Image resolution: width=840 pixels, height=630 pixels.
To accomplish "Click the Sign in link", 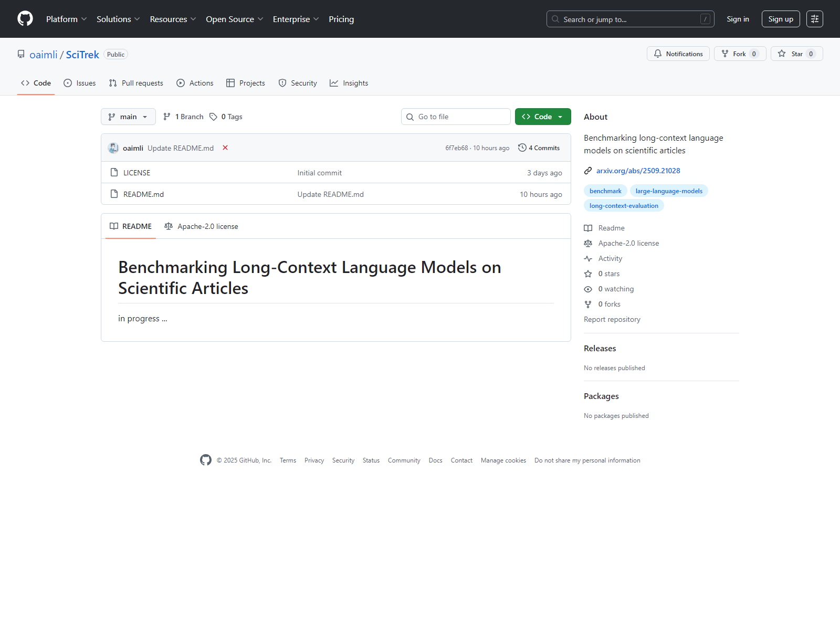I will point(738,19).
